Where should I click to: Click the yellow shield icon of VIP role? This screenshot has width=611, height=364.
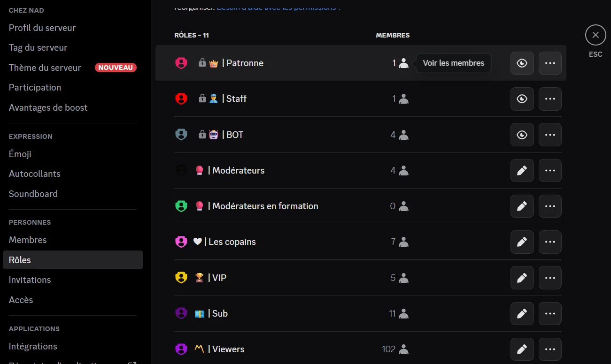pyautogui.click(x=181, y=278)
